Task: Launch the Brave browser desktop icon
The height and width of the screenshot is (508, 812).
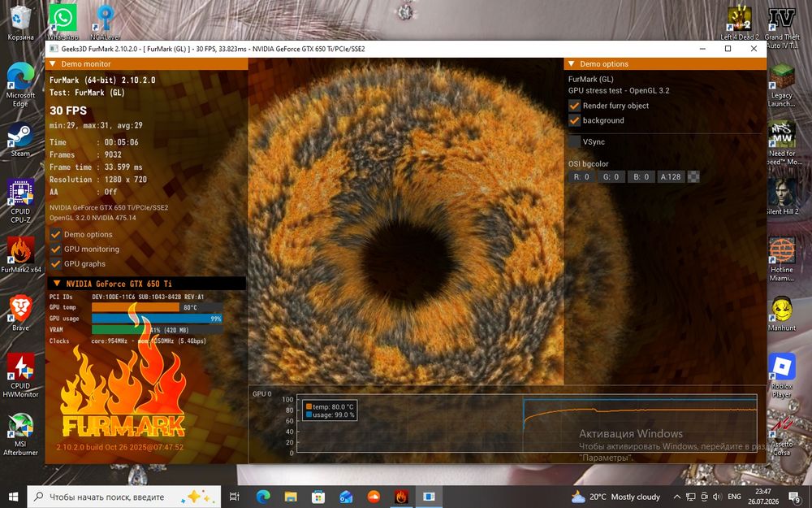Action: [20, 313]
